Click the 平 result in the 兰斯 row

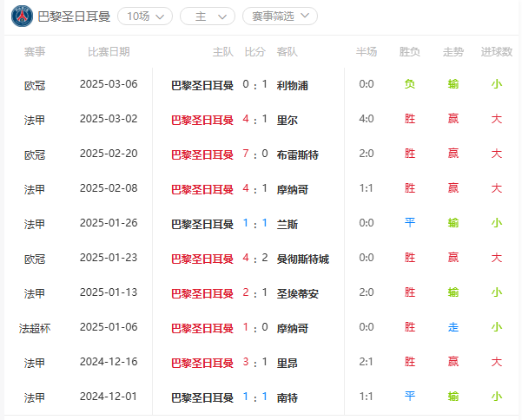pos(409,222)
